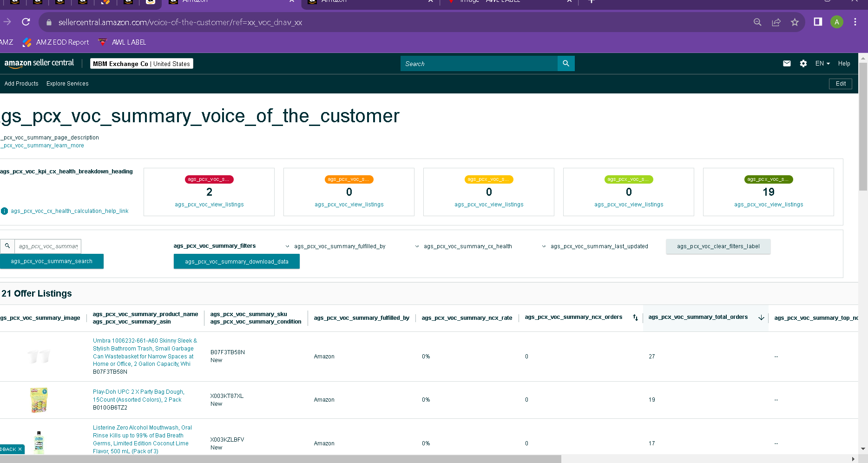
Task: Click the horizontal scrollbar right arrow
Action: point(853,459)
